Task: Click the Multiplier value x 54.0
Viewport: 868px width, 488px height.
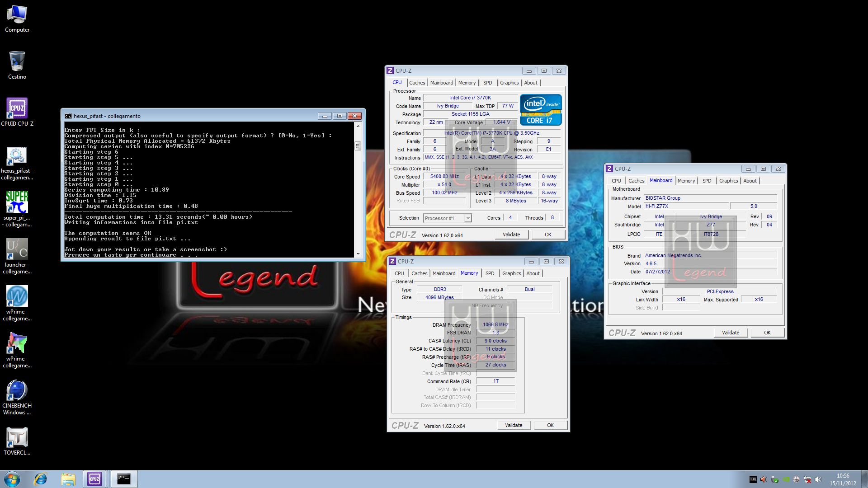Action: tap(444, 185)
